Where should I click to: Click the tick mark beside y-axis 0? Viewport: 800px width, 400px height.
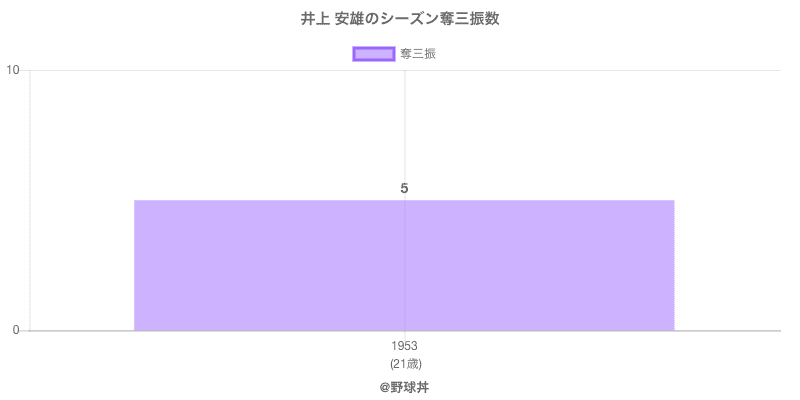25,331
